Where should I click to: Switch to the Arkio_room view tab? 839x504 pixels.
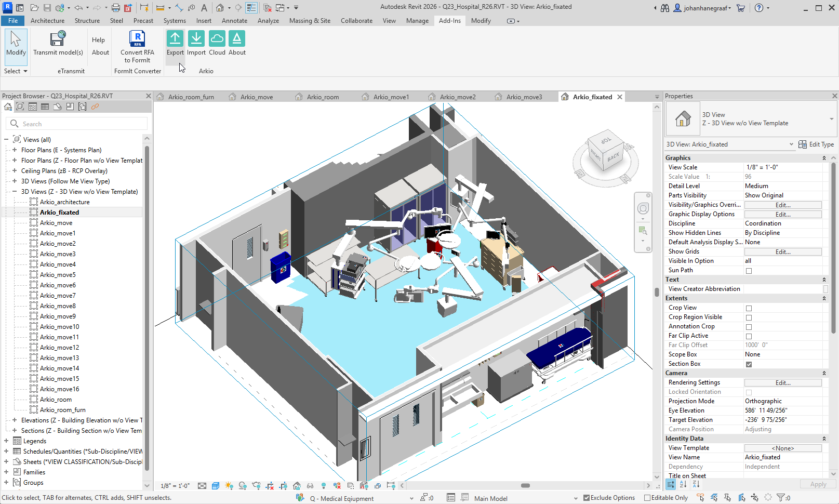pos(323,97)
